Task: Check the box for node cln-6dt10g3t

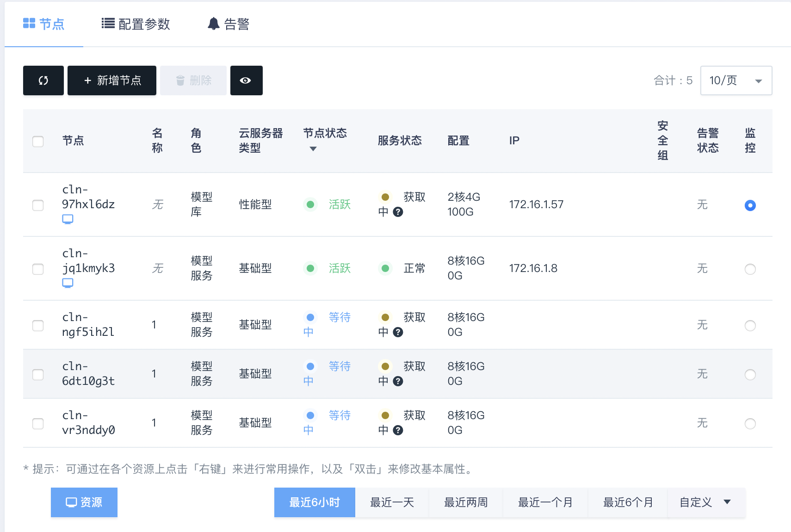Action: point(38,375)
